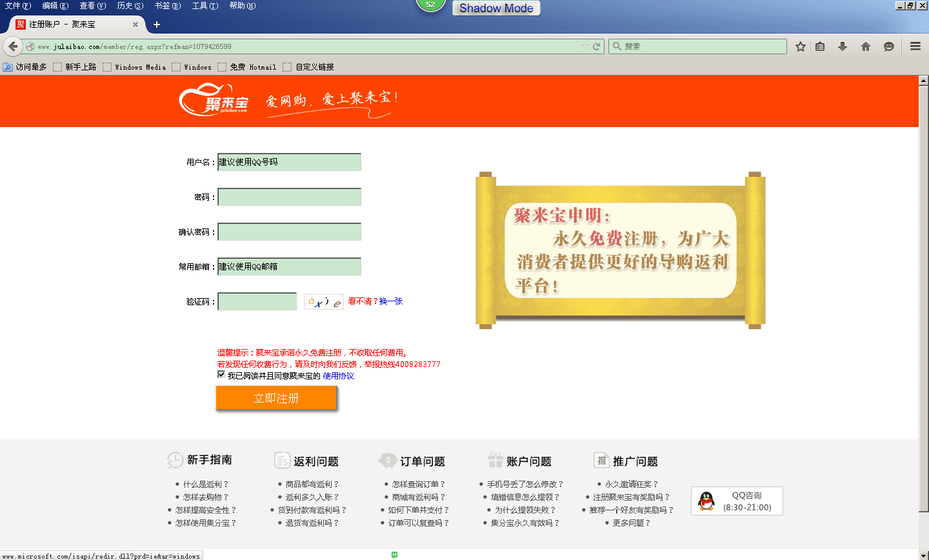The width and height of the screenshot is (929, 560).
Task: Open the 工具 menu
Action: pos(205,6)
